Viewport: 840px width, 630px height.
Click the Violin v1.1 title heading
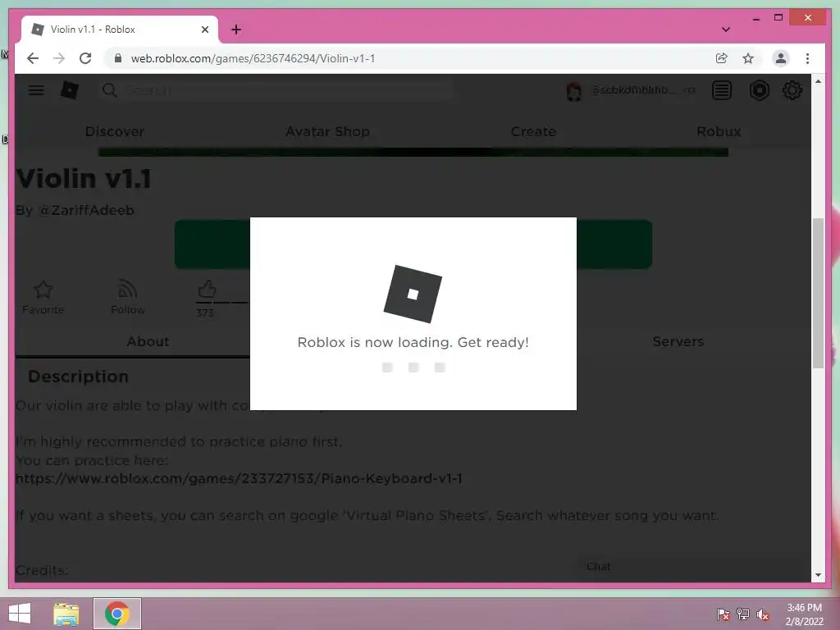84,178
